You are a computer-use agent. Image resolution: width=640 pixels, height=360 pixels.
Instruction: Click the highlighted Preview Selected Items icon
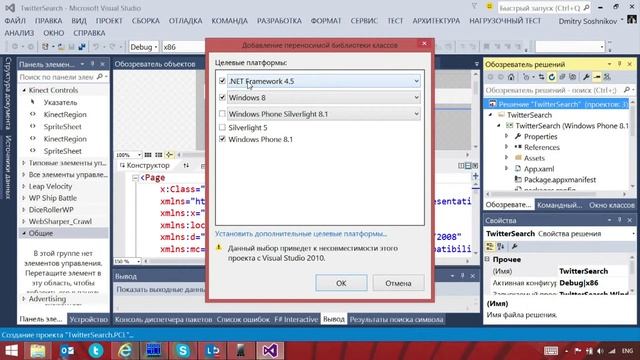(x=597, y=77)
